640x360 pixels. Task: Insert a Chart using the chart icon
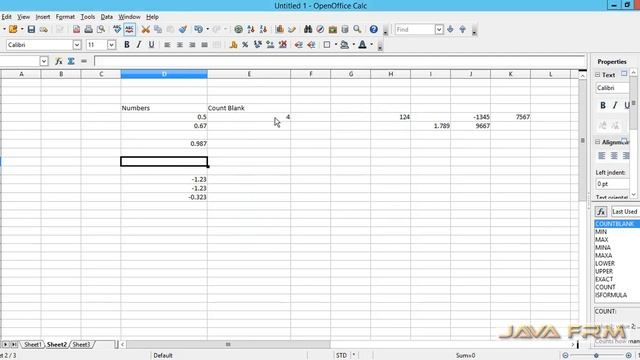click(x=280, y=29)
